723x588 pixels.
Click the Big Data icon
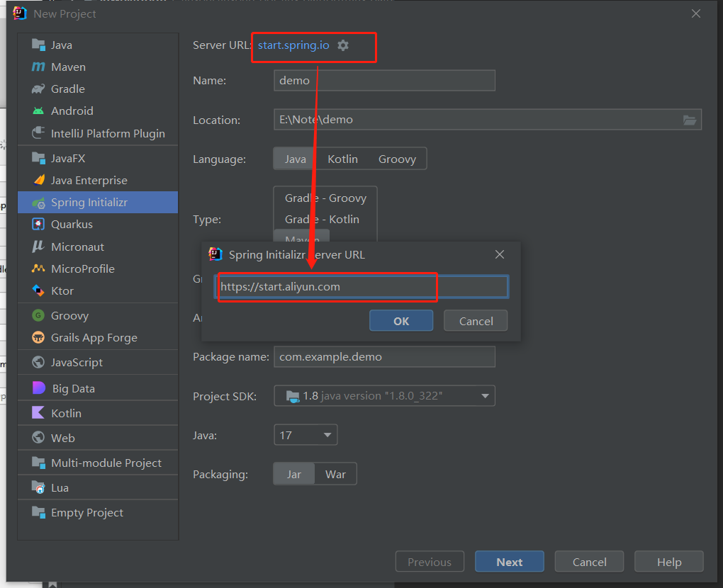[39, 388]
